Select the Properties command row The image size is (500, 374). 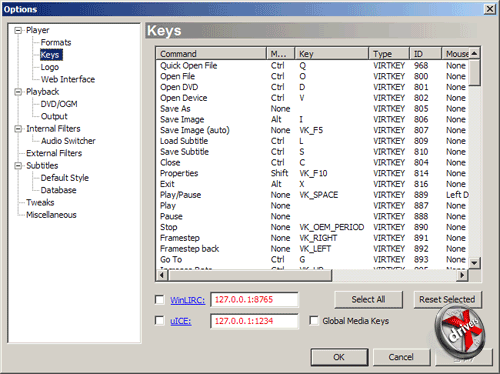[x=313, y=173]
